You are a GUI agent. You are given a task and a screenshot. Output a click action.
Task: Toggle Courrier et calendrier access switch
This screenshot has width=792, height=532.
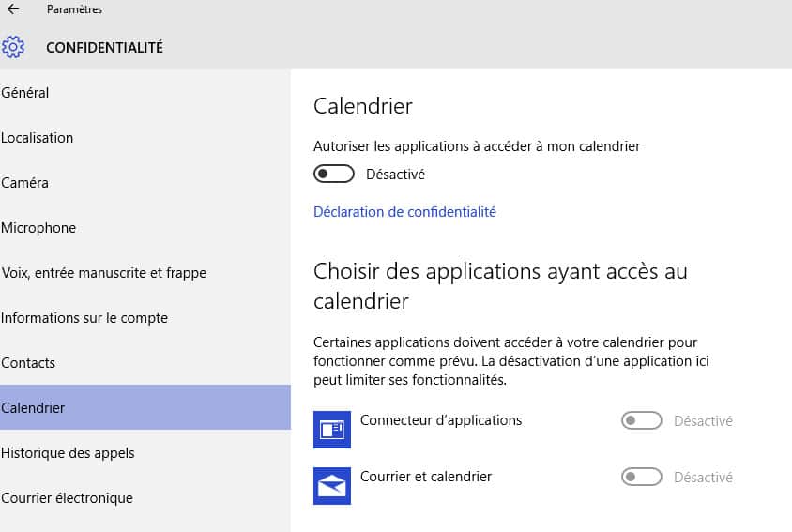[x=642, y=477]
